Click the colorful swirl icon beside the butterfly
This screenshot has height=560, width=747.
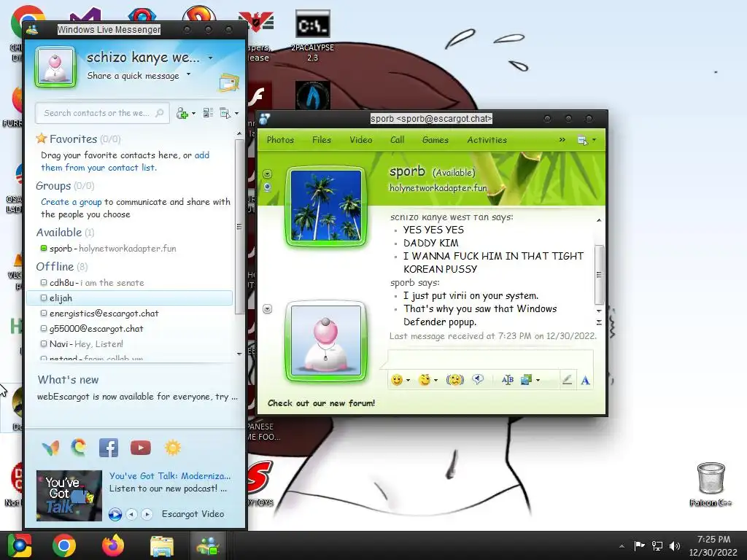tap(79, 447)
